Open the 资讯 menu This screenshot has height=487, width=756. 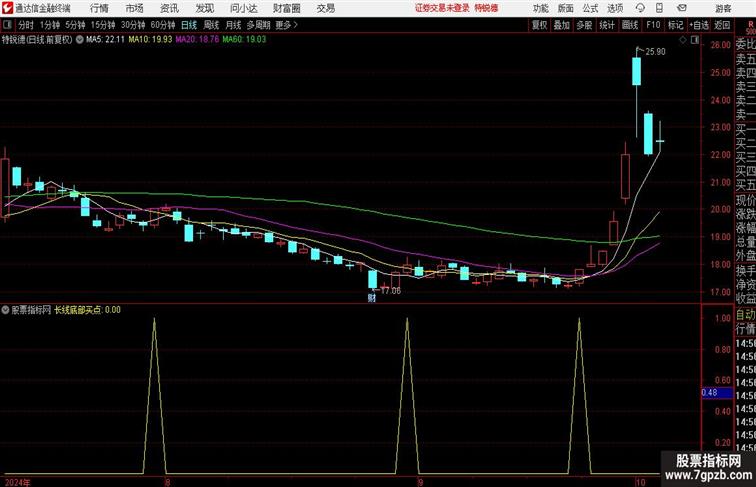pyautogui.click(x=169, y=8)
